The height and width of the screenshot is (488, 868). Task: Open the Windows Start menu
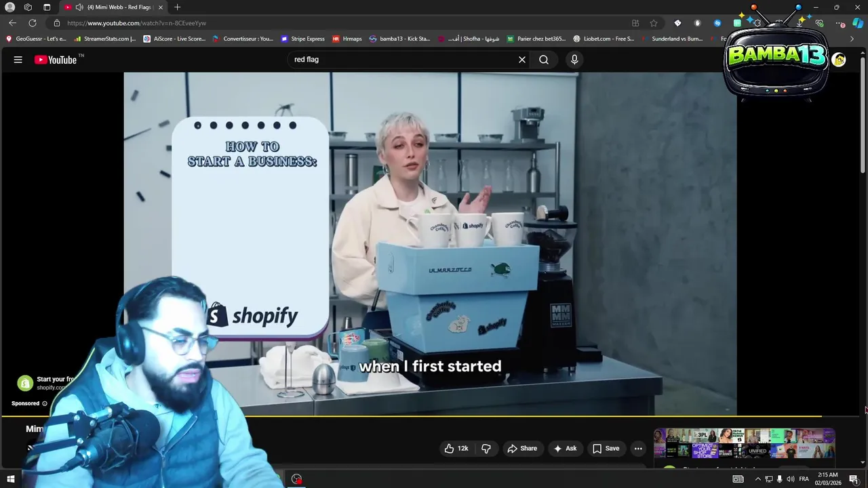(10, 479)
